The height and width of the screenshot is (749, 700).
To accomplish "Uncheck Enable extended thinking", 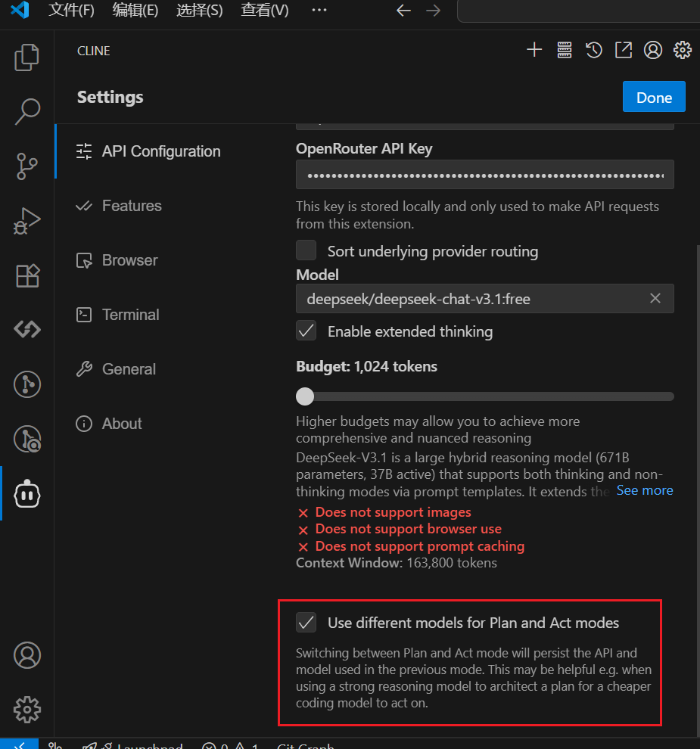I will [306, 331].
